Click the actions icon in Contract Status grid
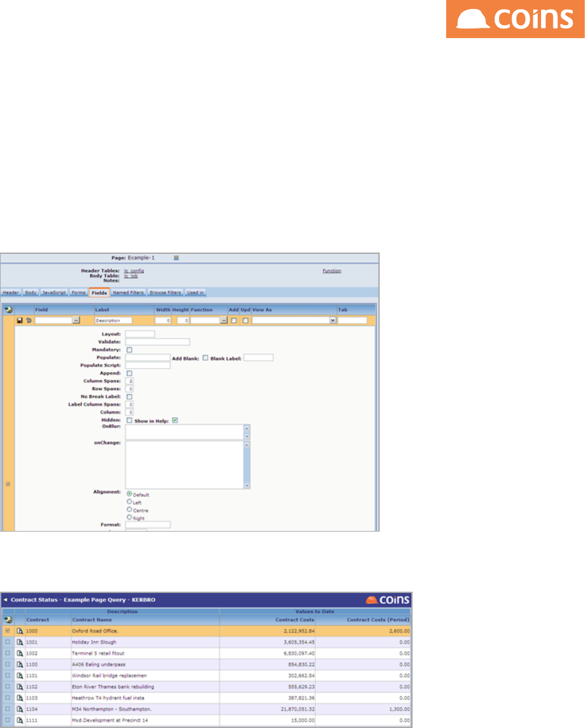Viewport: 585px width, 728px height. 7,620
